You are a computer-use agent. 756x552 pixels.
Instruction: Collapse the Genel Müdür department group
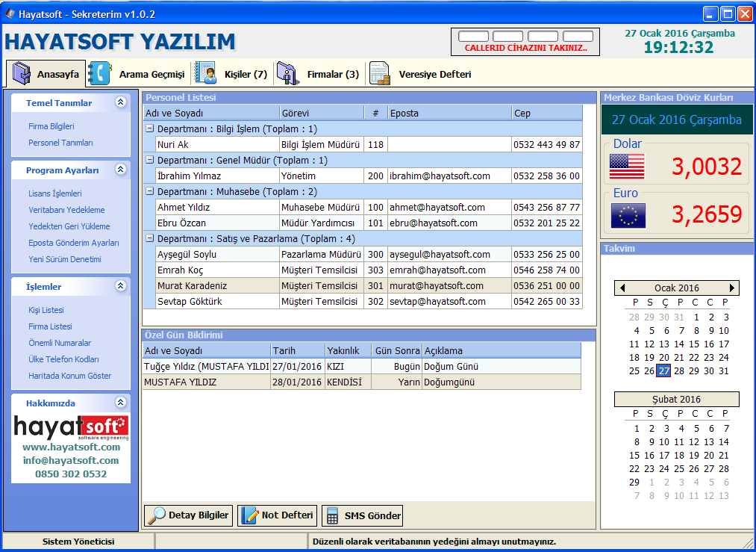pos(149,160)
